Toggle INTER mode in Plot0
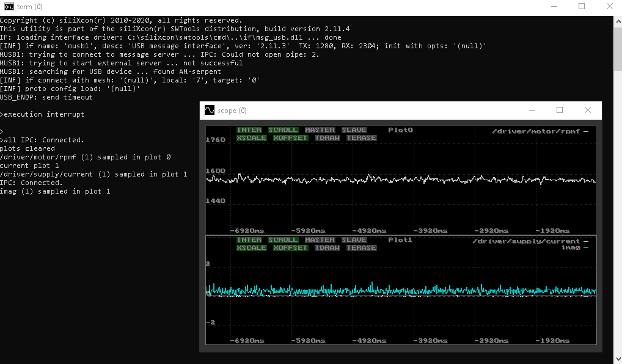 pyautogui.click(x=249, y=130)
